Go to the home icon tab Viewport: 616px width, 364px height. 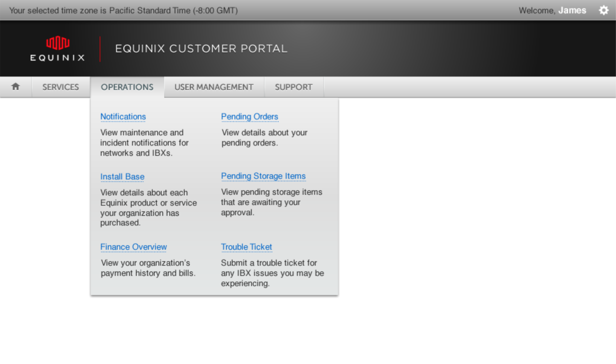pyautogui.click(x=16, y=87)
